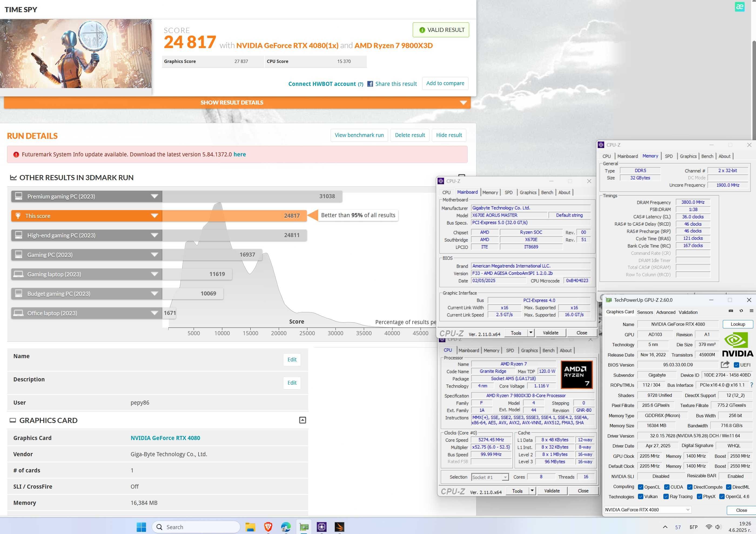This screenshot has width=756, height=534.
Task: Click the Delete result button
Action: click(x=410, y=135)
